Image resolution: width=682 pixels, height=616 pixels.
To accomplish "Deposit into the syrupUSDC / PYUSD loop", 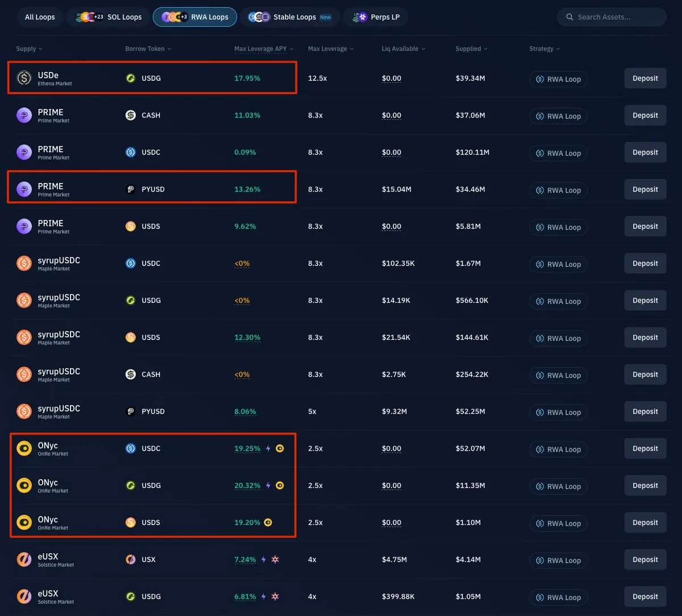I will (645, 411).
